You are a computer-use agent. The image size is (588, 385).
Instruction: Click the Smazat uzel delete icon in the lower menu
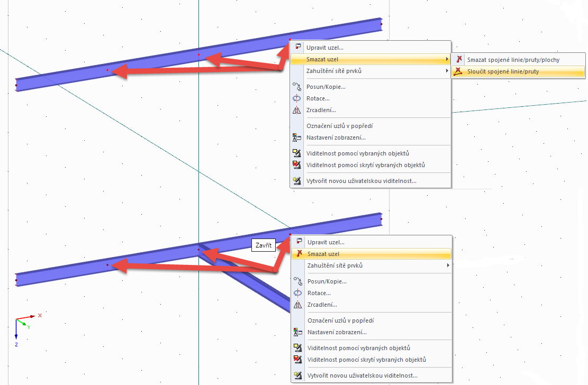click(x=298, y=254)
